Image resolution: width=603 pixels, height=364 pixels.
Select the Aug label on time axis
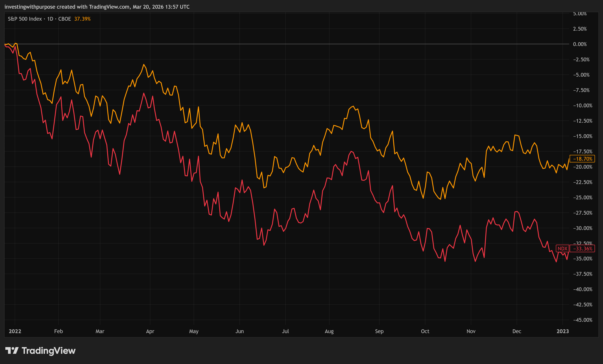(x=329, y=331)
